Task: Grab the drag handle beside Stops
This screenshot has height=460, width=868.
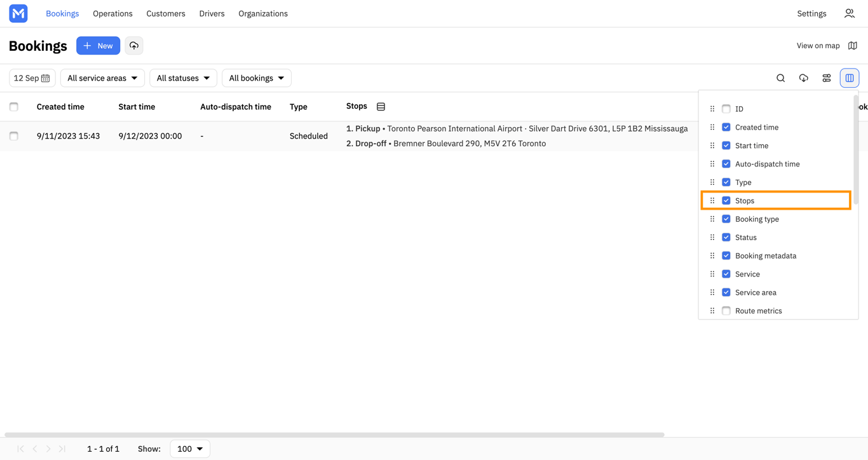Action: point(712,201)
